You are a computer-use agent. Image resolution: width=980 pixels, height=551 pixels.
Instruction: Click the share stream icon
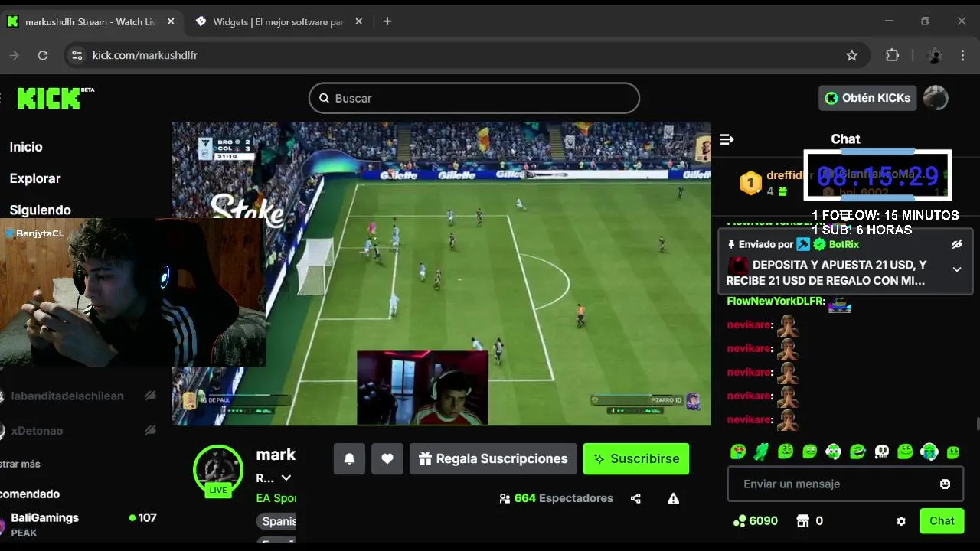(x=635, y=498)
